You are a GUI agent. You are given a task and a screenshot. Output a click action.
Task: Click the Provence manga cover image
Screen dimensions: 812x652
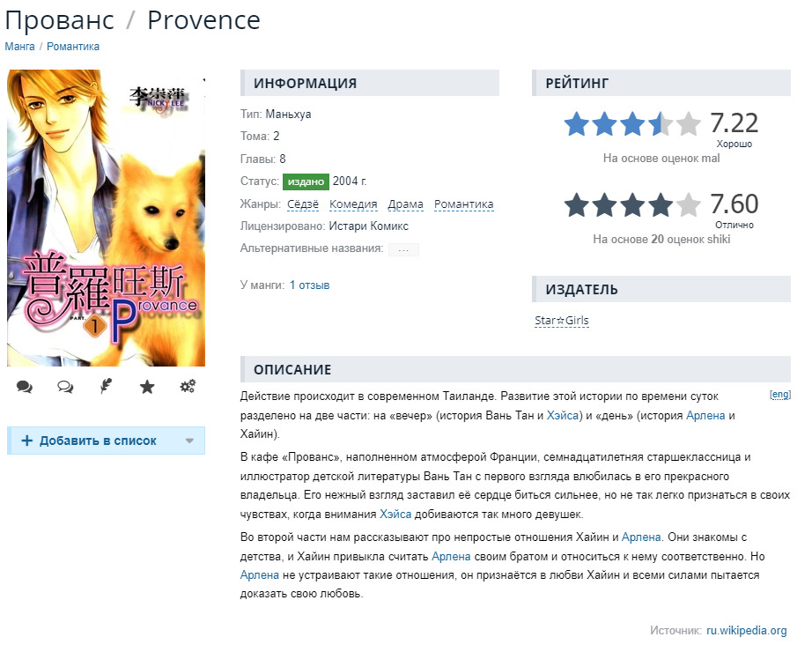(106, 218)
